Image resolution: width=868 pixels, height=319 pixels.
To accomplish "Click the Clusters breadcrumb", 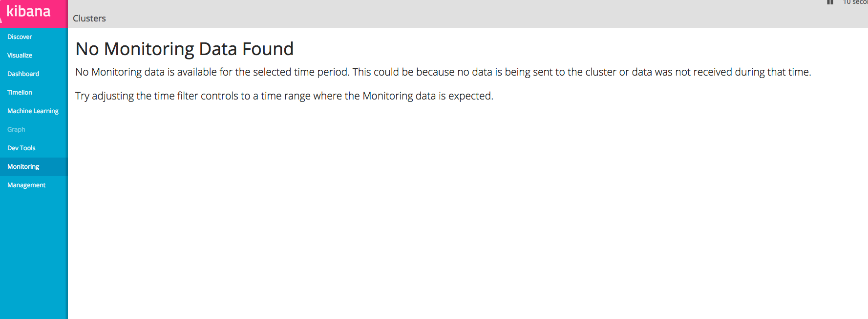I will [89, 19].
